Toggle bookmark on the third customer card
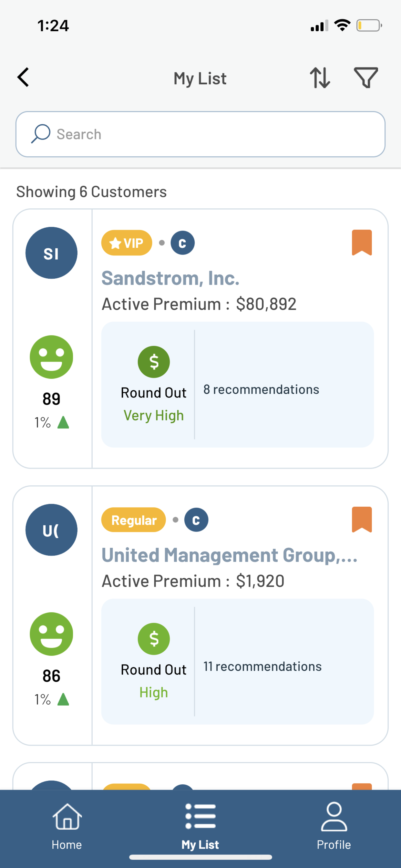 pos(362,786)
